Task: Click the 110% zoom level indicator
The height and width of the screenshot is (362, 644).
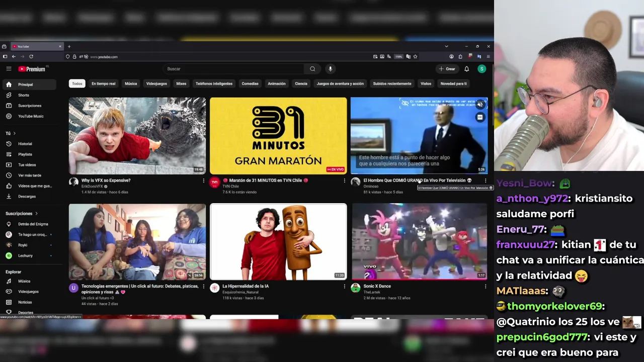Action: (x=398, y=57)
